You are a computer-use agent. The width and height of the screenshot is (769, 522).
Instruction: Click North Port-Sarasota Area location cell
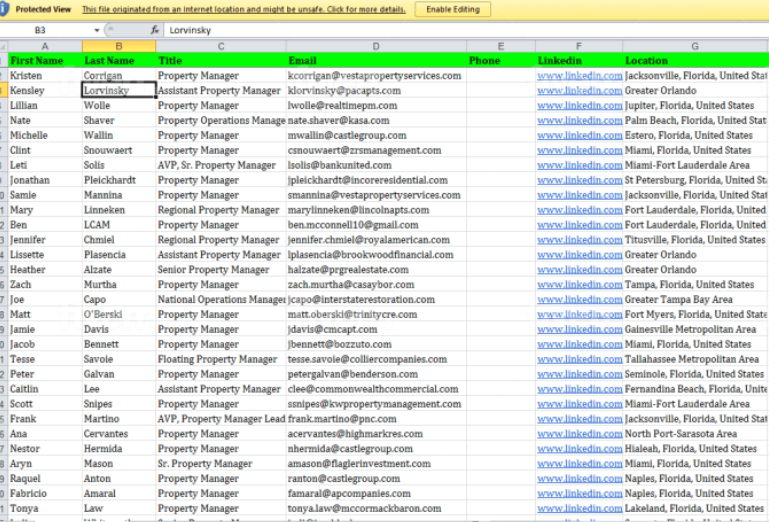click(x=695, y=434)
